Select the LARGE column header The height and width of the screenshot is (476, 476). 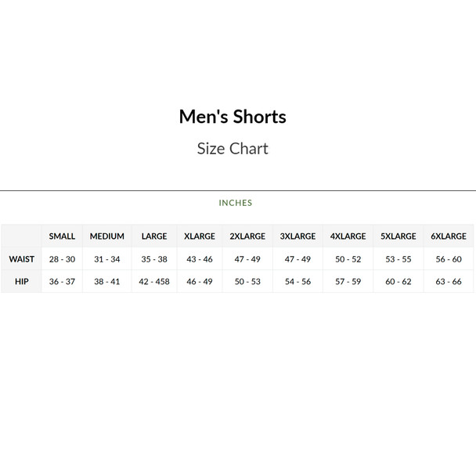pos(154,236)
